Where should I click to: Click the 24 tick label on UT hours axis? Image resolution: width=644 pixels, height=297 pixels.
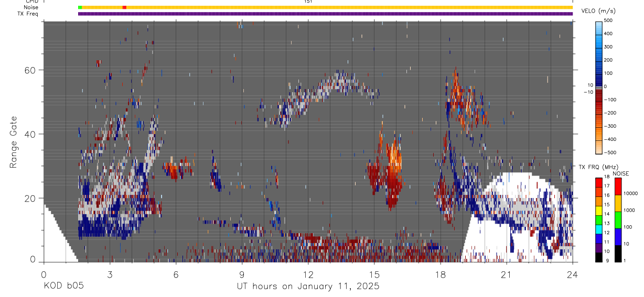click(x=572, y=274)
